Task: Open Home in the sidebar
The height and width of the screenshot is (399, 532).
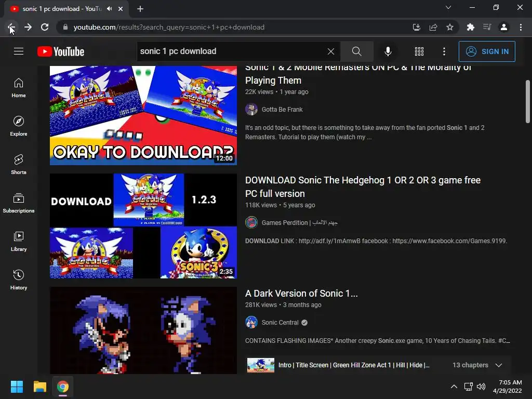Action: click(x=19, y=88)
